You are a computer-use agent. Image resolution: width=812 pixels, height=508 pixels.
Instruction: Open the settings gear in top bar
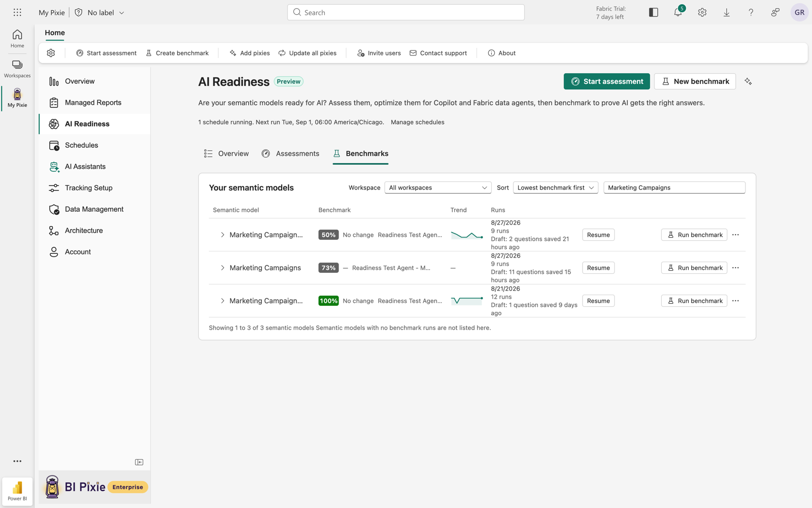[x=702, y=12]
